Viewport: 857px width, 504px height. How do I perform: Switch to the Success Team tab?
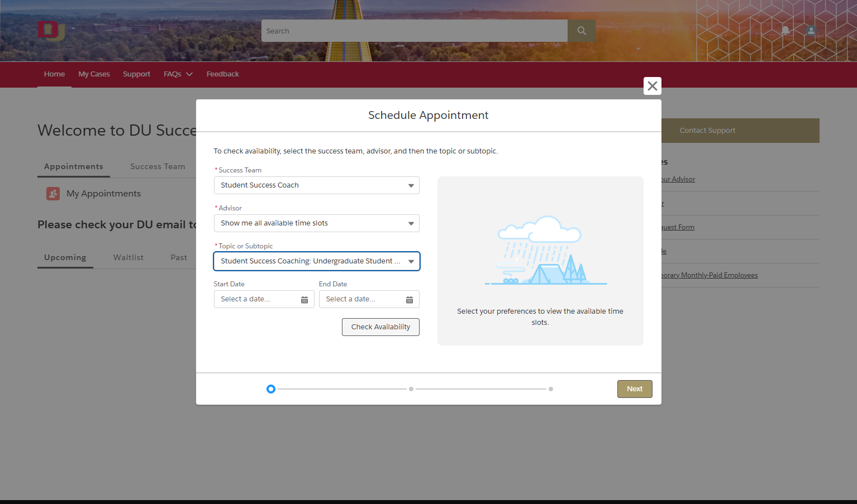pos(158,166)
